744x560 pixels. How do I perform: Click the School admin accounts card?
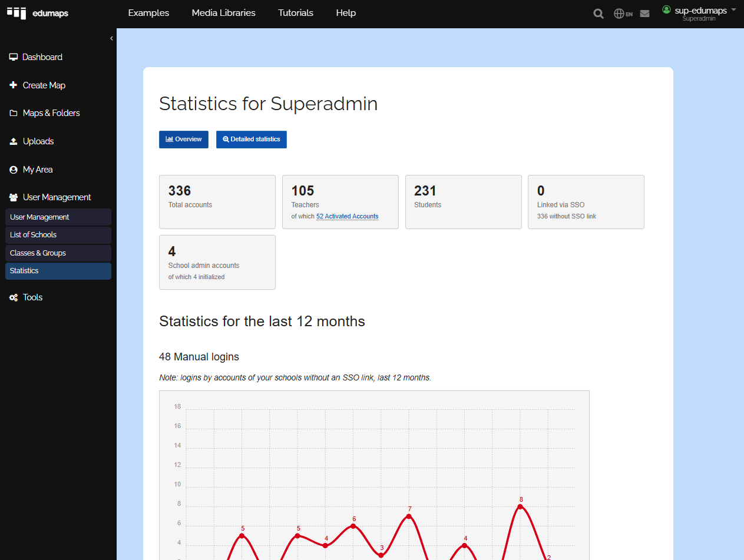(x=217, y=262)
